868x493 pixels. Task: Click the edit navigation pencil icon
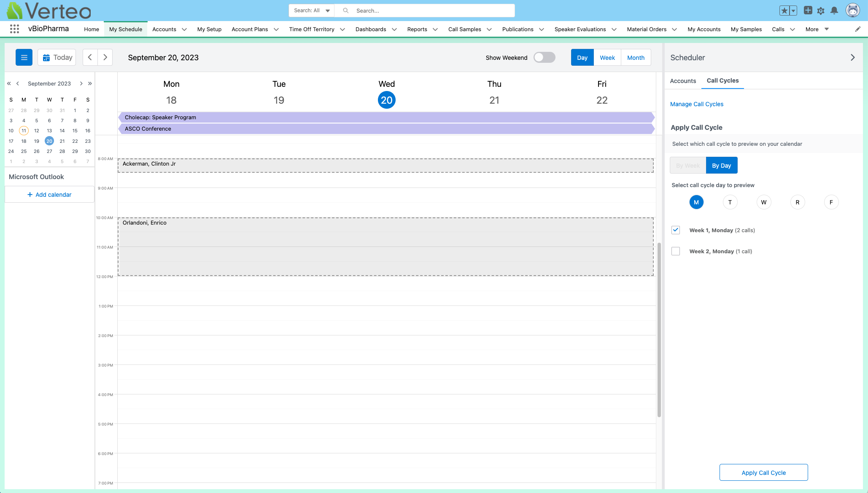857,29
